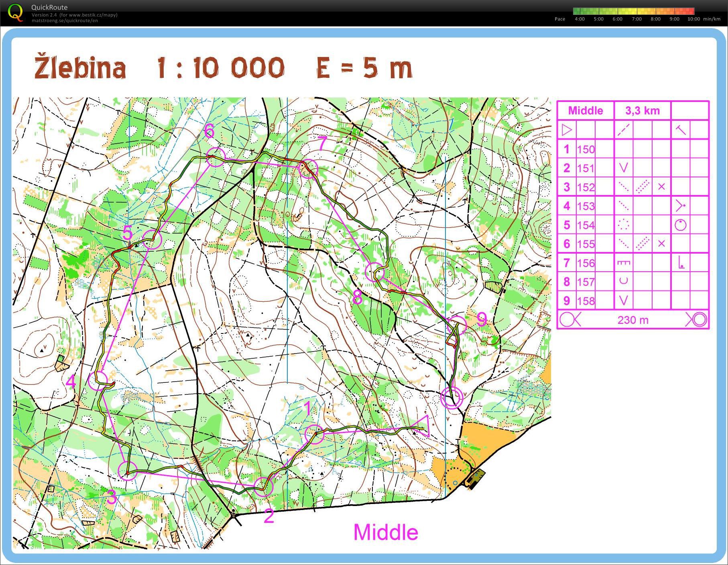
Task: Select control circle 9 on the map
Action: click(x=457, y=325)
